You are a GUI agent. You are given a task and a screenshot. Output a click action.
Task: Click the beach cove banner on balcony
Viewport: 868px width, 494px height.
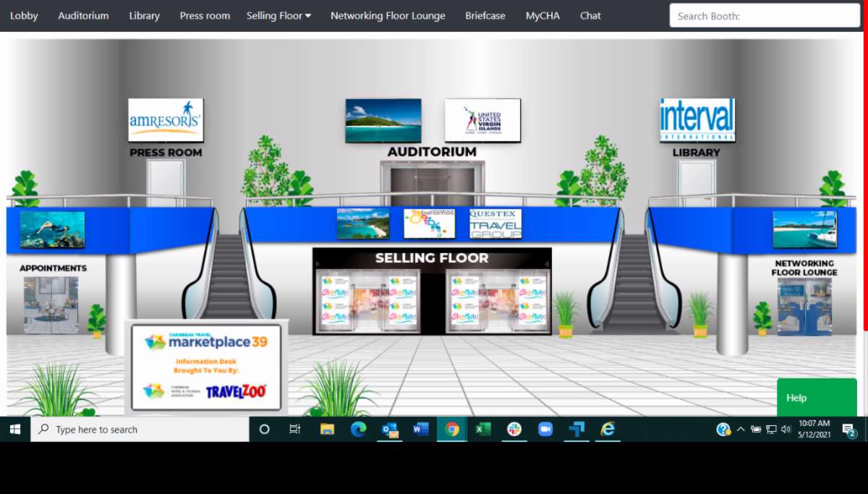point(363,223)
